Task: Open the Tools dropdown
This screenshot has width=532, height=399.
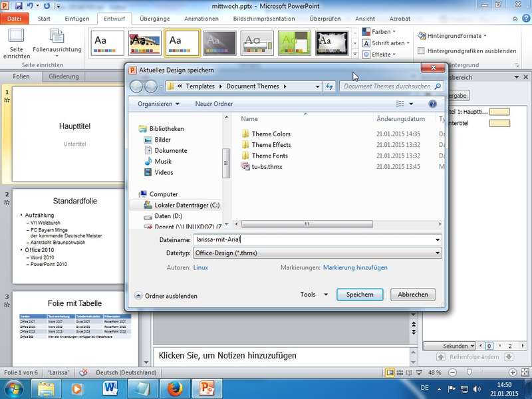Action: point(314,294)
